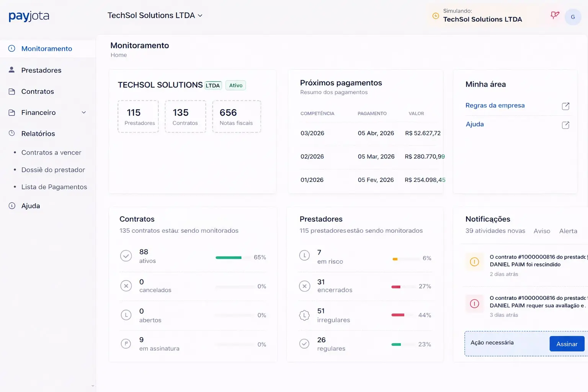The image size is (588, 392).
Task: Click the Assinar button
Action: [567, 344]
